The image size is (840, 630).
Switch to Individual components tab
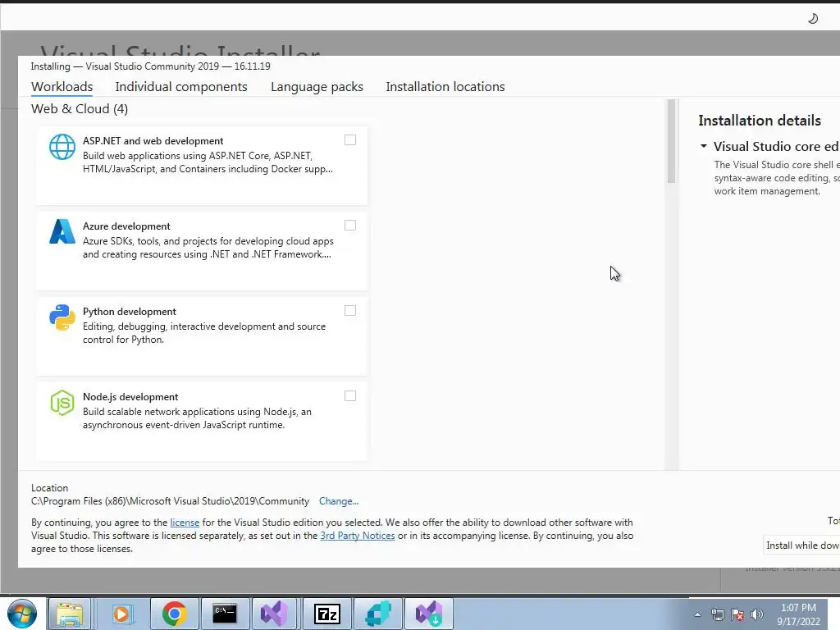181,87
